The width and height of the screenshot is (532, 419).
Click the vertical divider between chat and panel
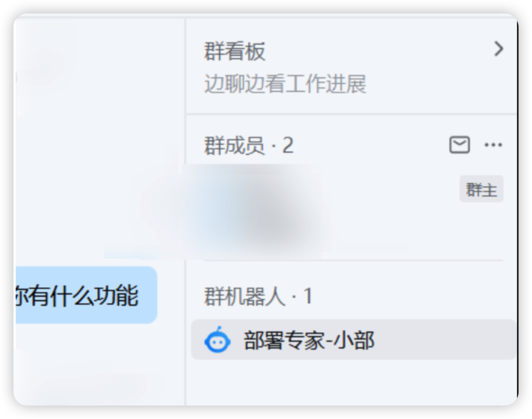(x=185, y=210)
